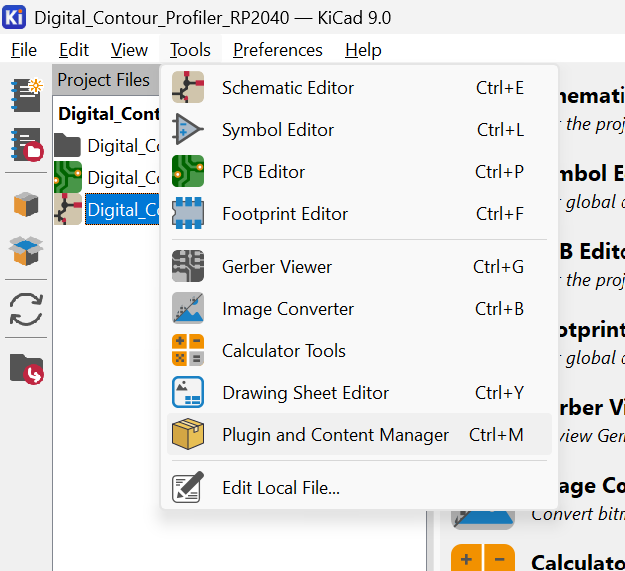Click the Footprint Editor chip icon

point(188,213)
